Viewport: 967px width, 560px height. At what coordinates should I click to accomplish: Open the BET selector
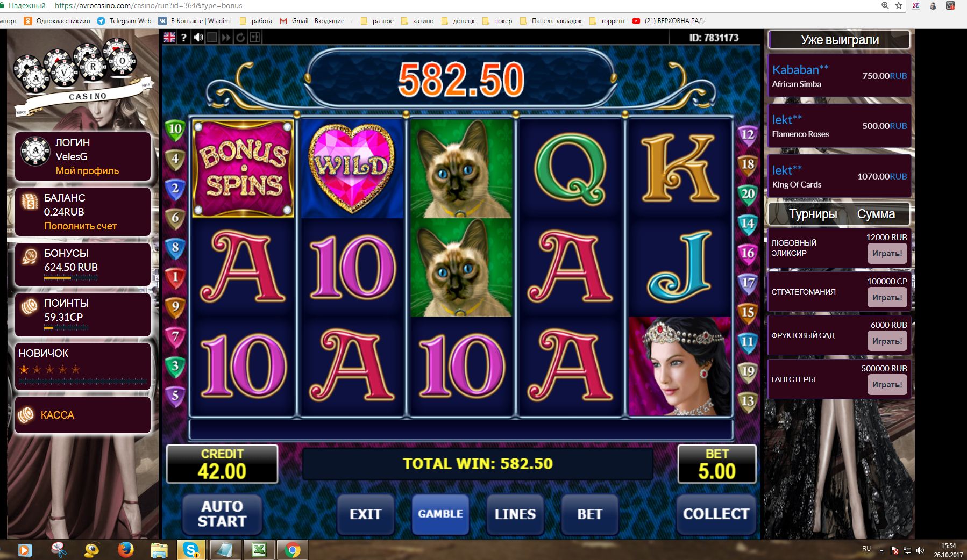coord(590,514)
